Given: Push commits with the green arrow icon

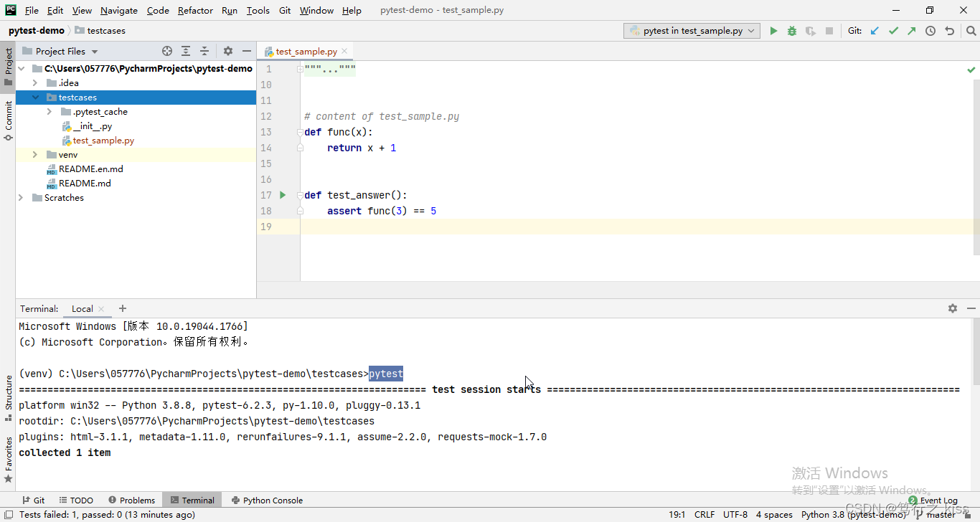Looking at the screenshot, I should point(912,31).
